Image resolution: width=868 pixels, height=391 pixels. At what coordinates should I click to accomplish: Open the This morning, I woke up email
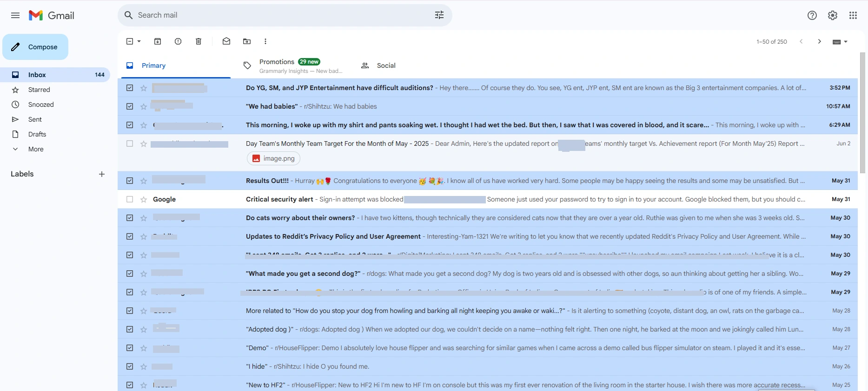point(488,125)
